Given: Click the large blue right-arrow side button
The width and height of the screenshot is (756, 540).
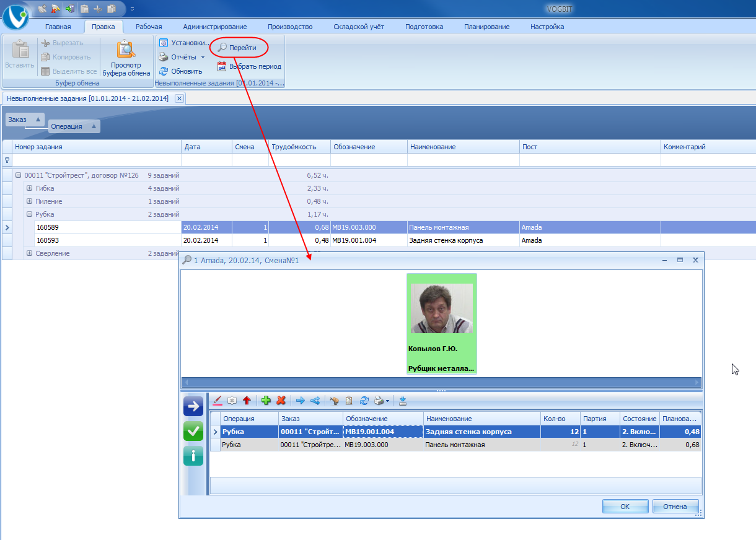Looking at the screenshot, I should [193, 406].
